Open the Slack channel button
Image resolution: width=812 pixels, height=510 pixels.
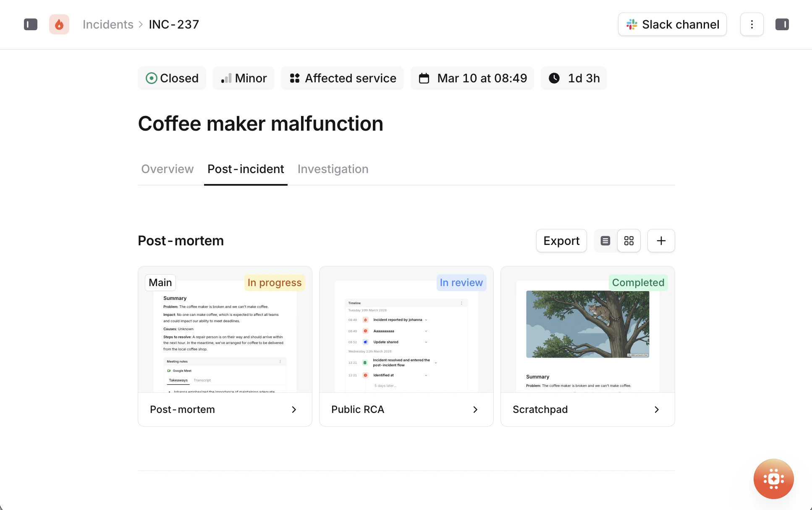point(672,24)
